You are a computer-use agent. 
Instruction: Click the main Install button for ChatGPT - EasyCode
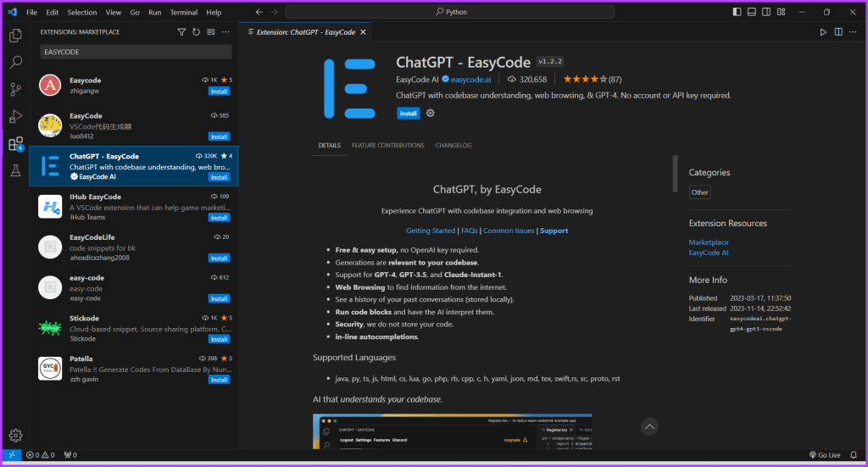[x=408, y=114]
